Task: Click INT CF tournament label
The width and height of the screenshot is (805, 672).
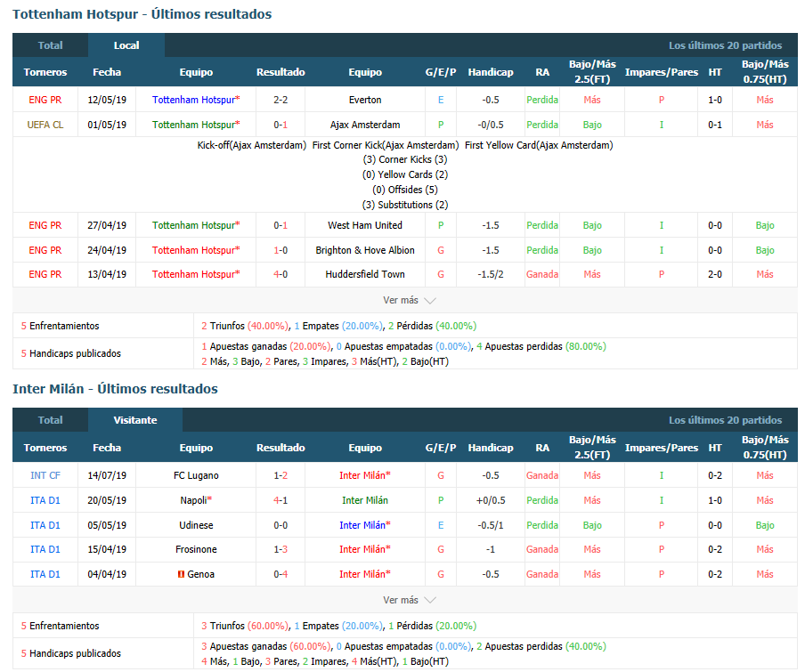Action: (x=45, y=475)
